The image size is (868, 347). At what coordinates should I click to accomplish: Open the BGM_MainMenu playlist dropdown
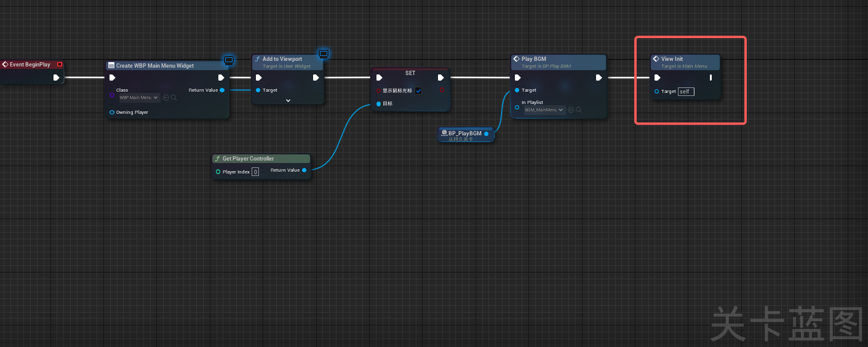tap(544, 110)
